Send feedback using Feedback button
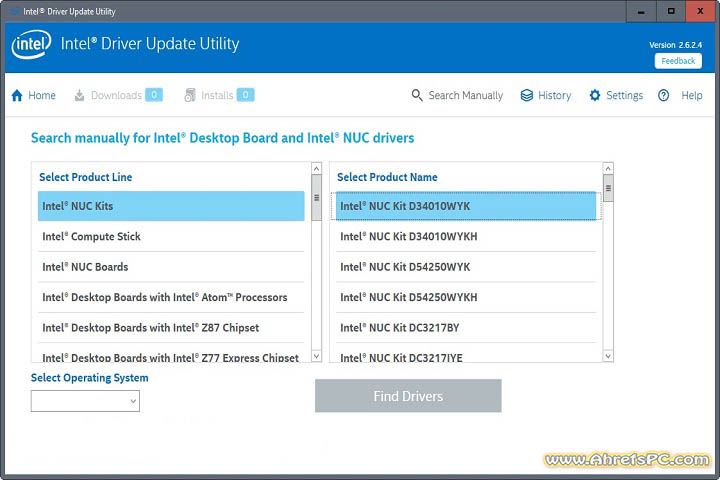The image size is (720, 480). 678,61
